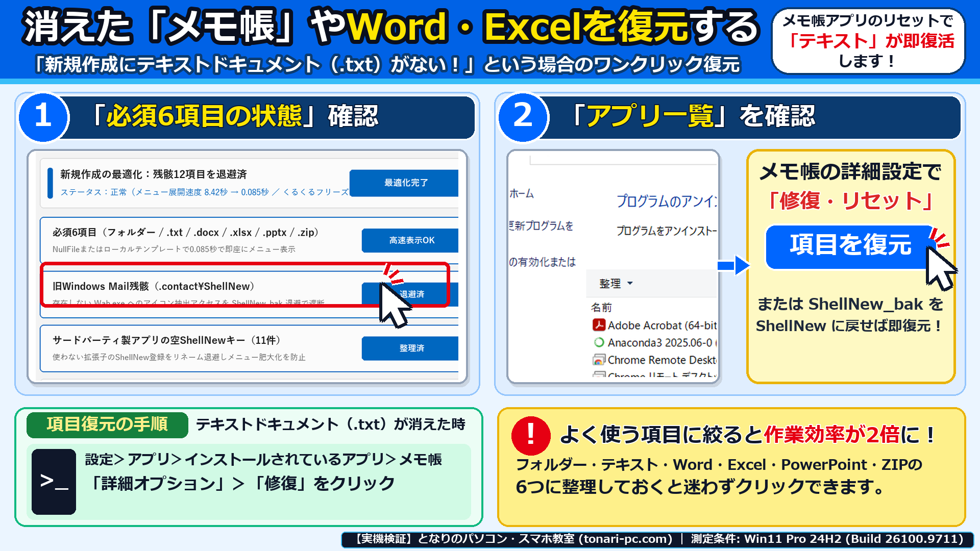Click the Chrome Remote Desktop icon
The height and width of the screenshot is (551, 980).
point(599,360)
